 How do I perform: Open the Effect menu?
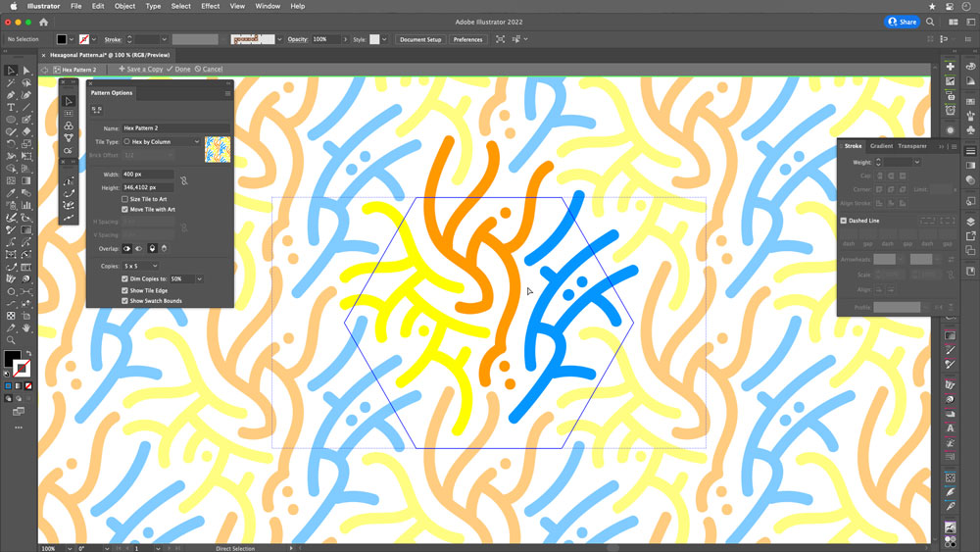tap(210, 6)
